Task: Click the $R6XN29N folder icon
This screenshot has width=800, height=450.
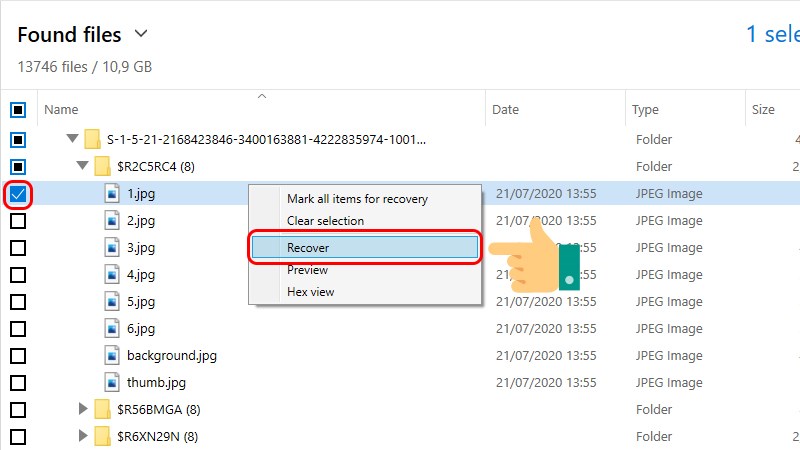Action: point(102,437)
